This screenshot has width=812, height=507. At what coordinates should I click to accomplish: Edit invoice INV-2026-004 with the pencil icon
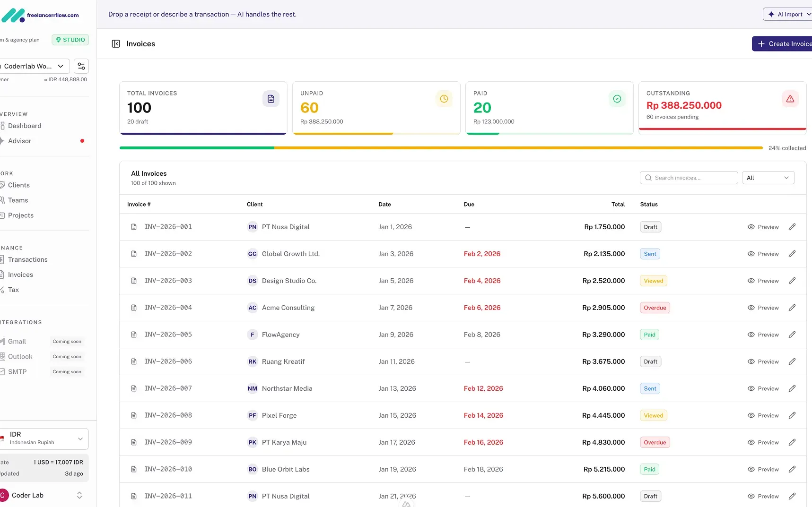pos(793,307)
